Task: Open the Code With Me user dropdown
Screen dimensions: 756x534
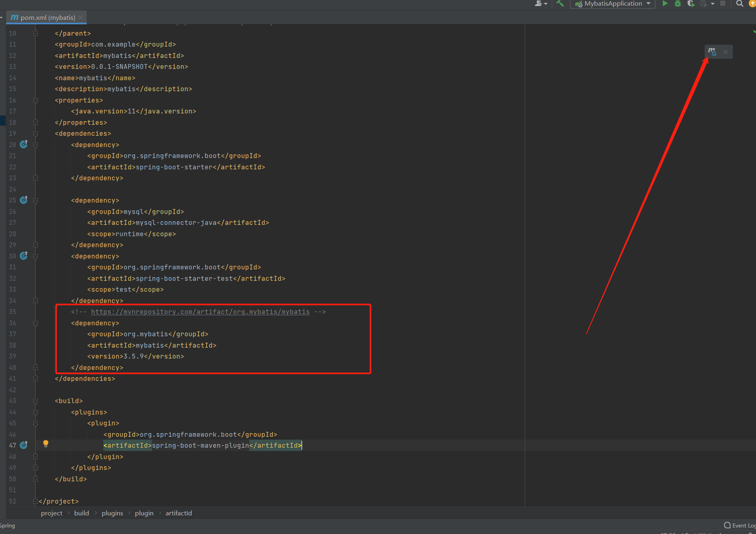Action: (x=541, y=4)
